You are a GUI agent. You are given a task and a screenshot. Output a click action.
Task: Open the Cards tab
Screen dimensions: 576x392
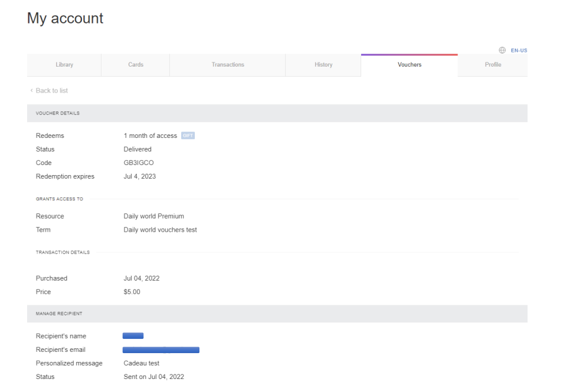(x=136, y=65)
